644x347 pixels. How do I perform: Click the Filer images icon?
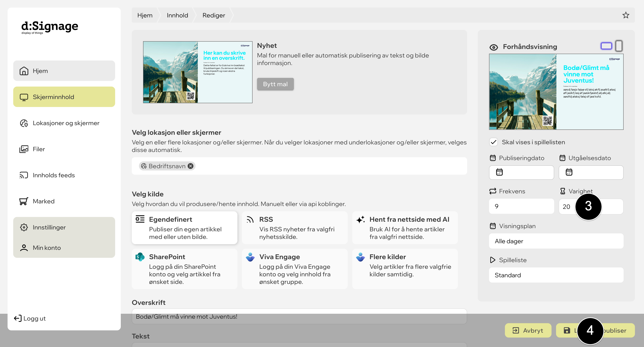coord(24,149)
